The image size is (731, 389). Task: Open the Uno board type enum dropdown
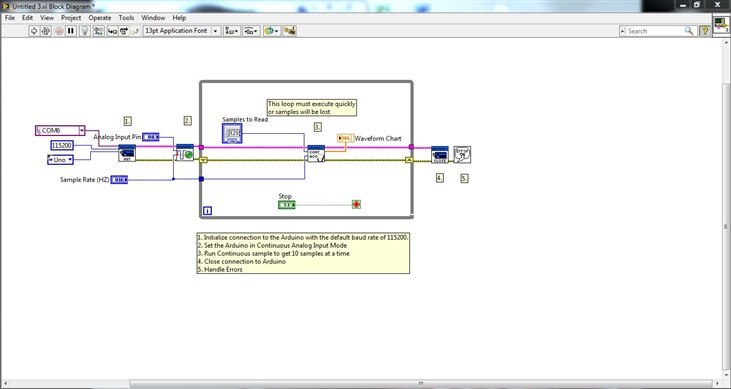tap(60, 160)
